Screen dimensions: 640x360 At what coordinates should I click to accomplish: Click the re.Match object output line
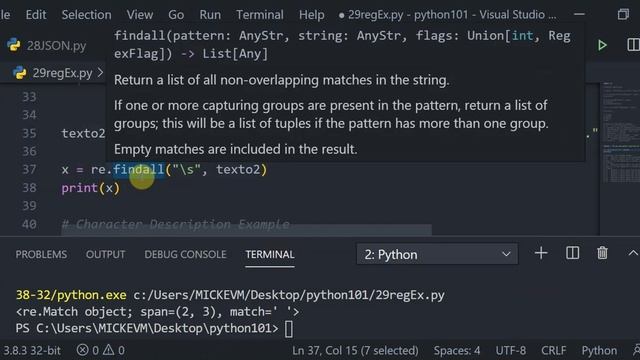coord(157,312)
